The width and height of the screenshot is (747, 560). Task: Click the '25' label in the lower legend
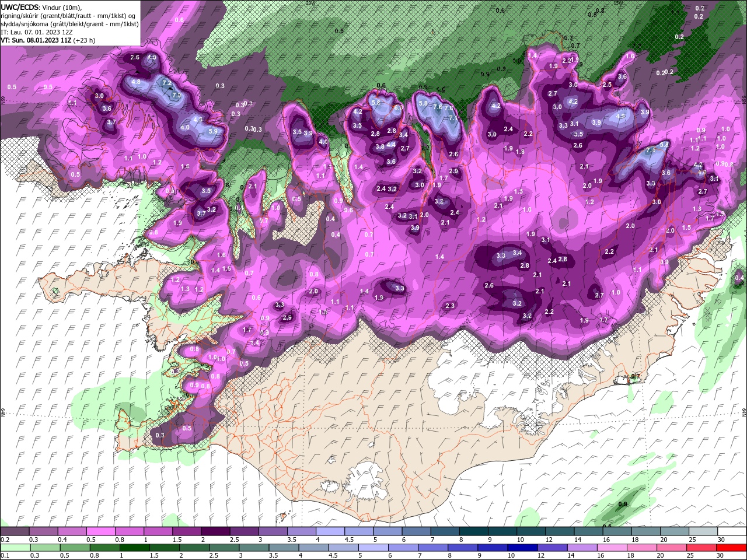(x=690, y=556)
